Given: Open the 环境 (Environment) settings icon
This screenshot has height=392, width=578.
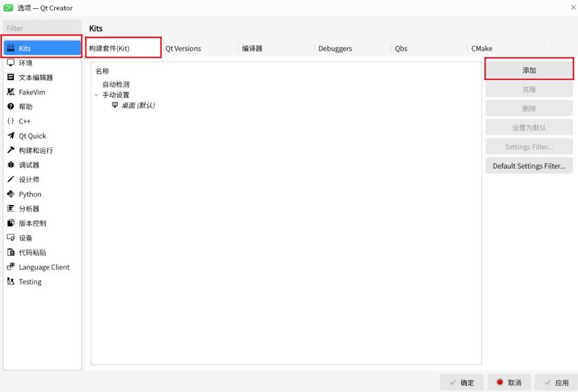Looking at the screenshot, I should 11,63.
